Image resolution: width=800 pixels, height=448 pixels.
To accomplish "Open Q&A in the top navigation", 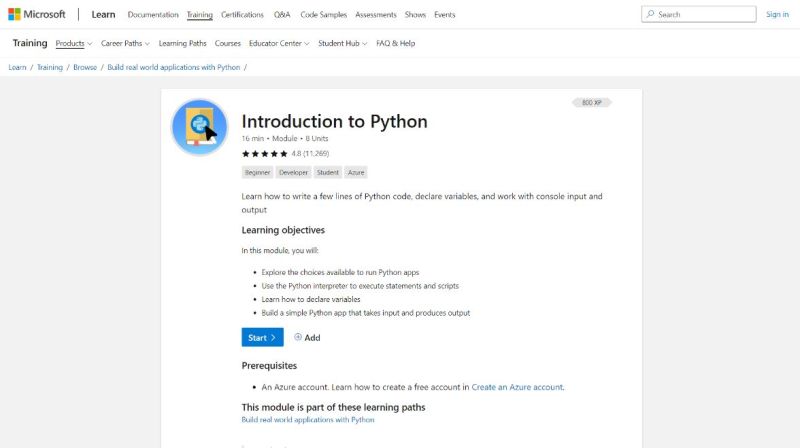I will pos(282,15).
